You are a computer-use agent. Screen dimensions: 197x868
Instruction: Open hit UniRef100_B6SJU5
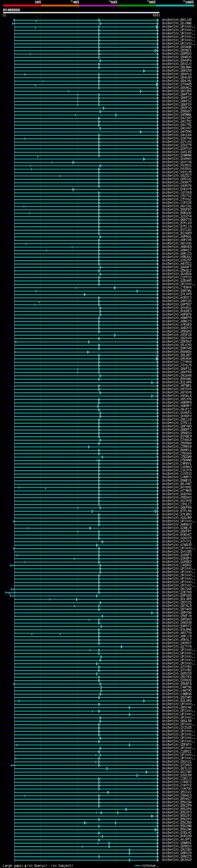(x=177, y=20)
